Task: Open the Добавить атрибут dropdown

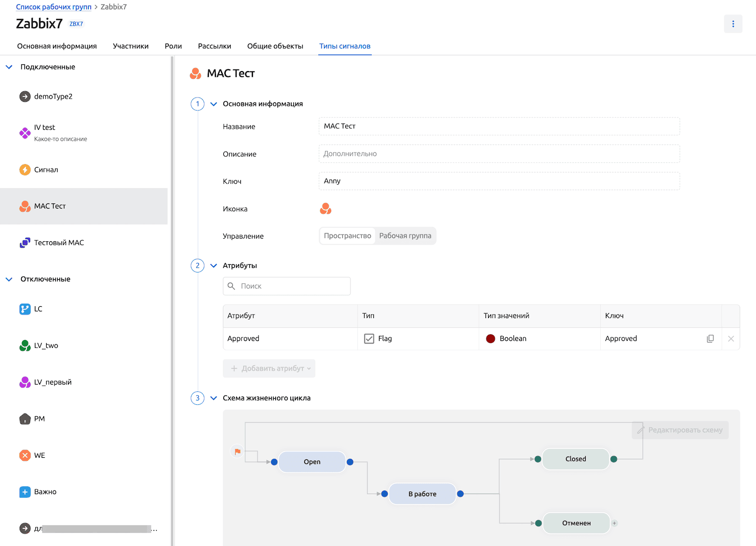Action: point(269,368)
